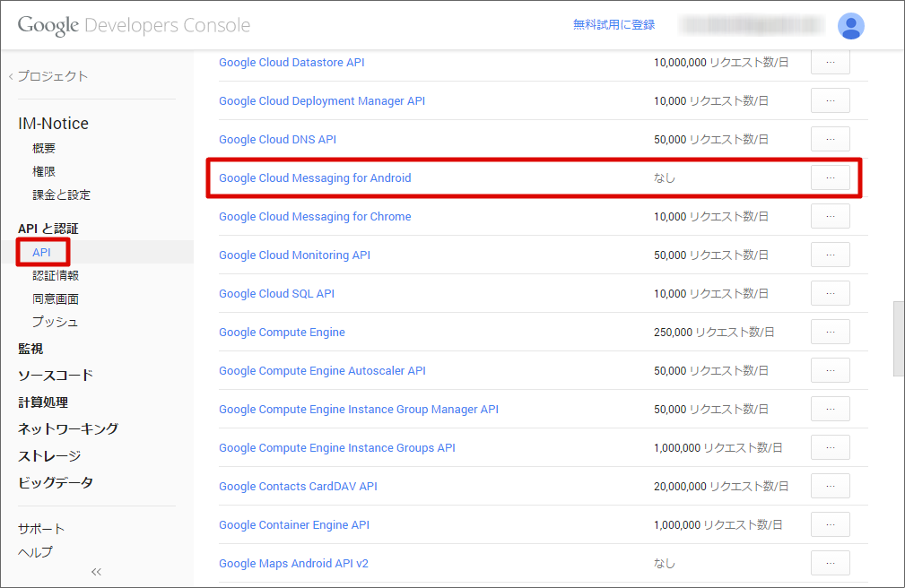This screenshot has height=588, width=905.
Task: Click なし quota for Maps Android API v2
Action: pos(665,563)
